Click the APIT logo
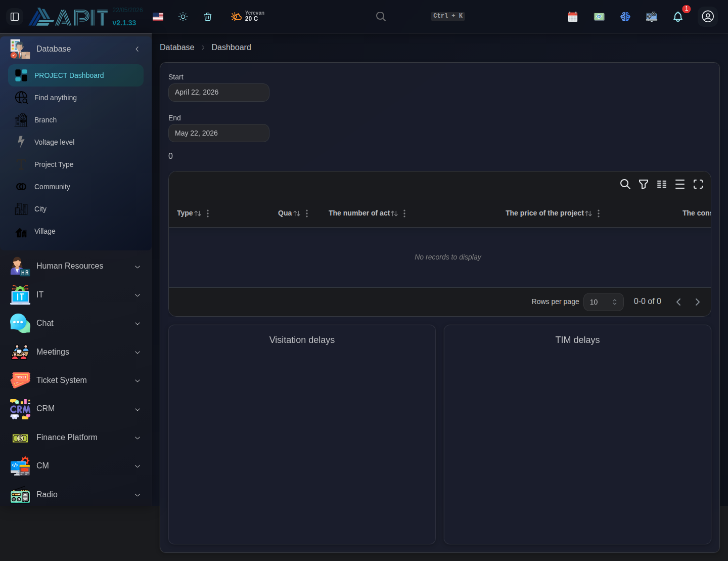Viewport: 728px width, 561px height. [x=68, y=17]
